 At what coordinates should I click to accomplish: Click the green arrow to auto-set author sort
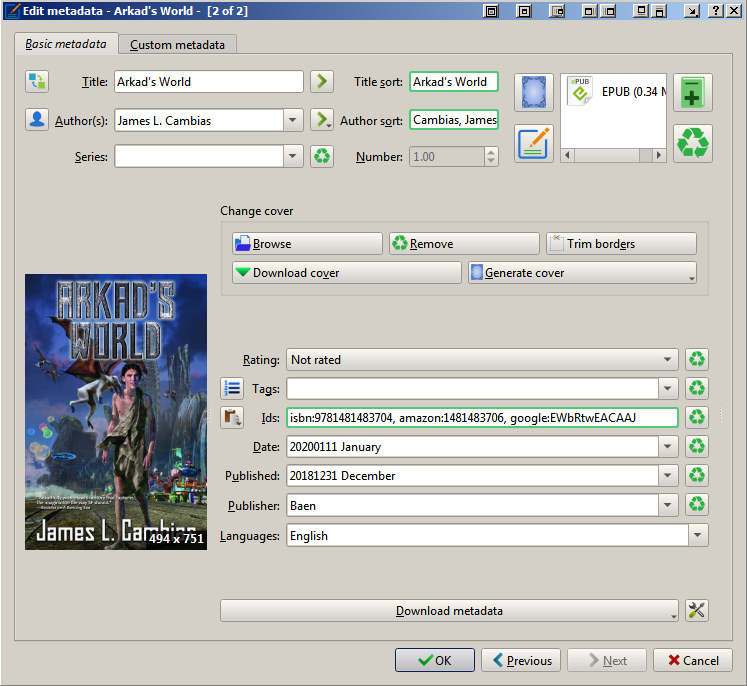pyautogui.click(x=322, y=120)
